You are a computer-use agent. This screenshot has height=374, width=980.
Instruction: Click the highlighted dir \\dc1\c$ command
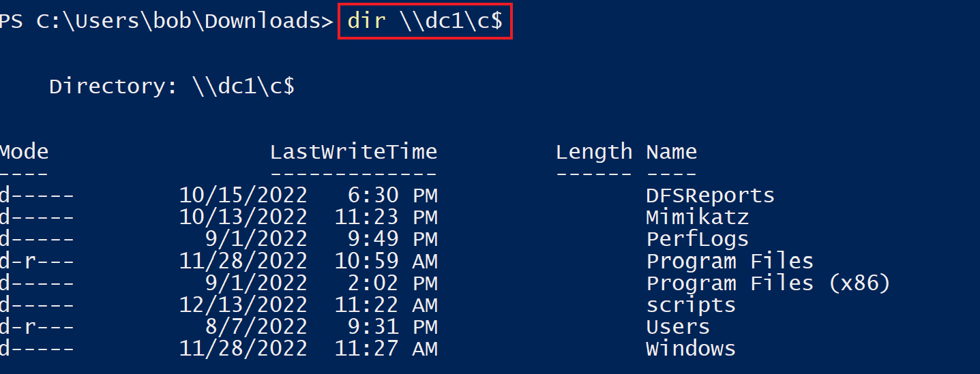point(424,22)
